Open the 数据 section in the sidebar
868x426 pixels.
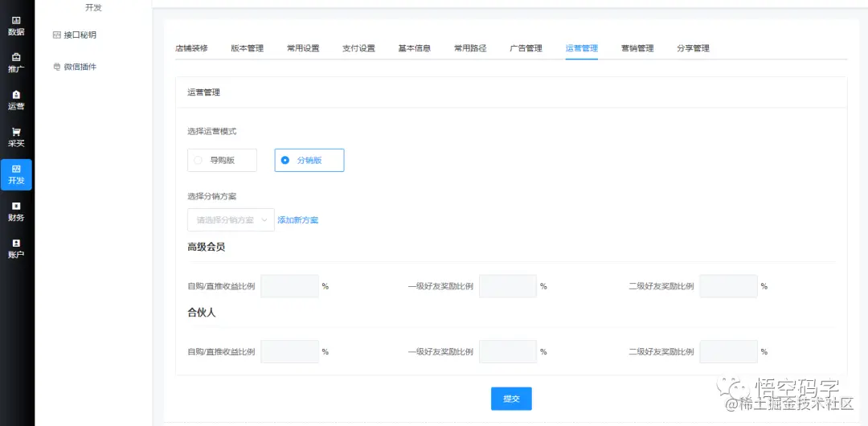[16, 26]
